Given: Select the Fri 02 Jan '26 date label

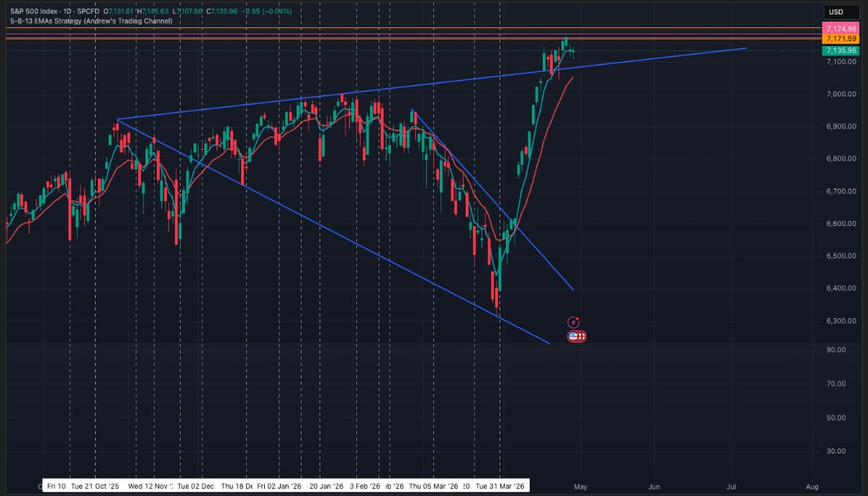Looking at the screenshot, I should coord(279,486).
